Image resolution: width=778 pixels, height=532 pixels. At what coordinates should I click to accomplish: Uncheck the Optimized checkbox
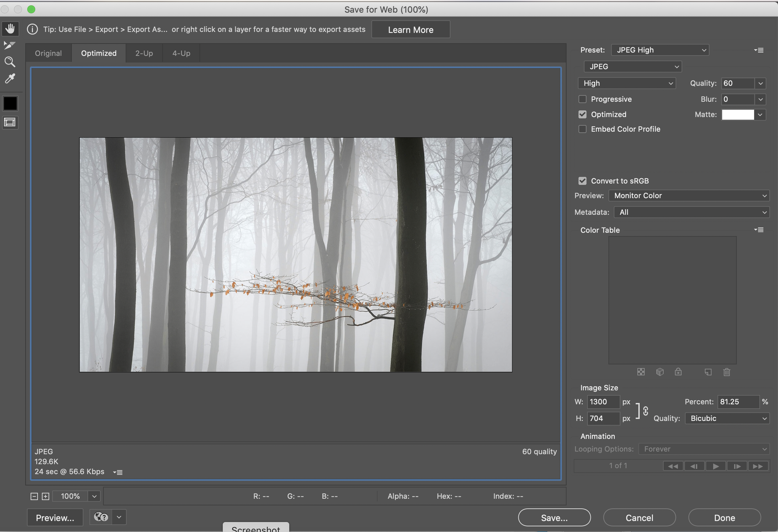[583, 114]
